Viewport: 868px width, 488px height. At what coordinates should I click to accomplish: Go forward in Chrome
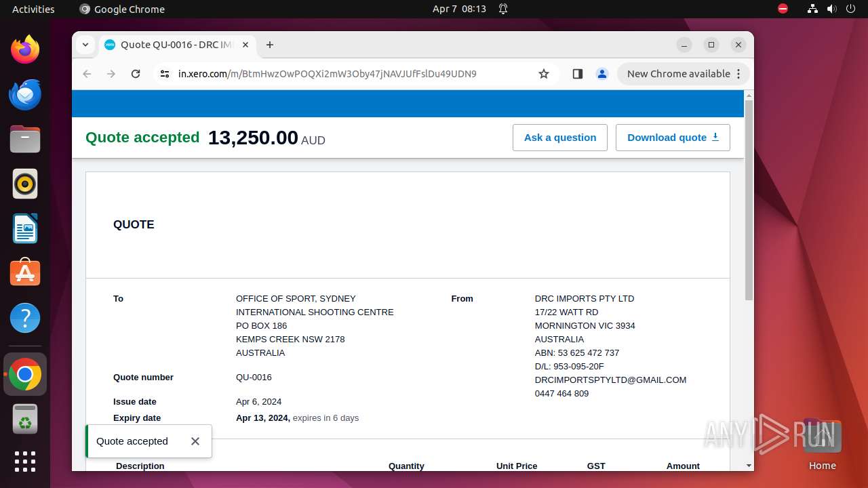[x=111, y=74]
